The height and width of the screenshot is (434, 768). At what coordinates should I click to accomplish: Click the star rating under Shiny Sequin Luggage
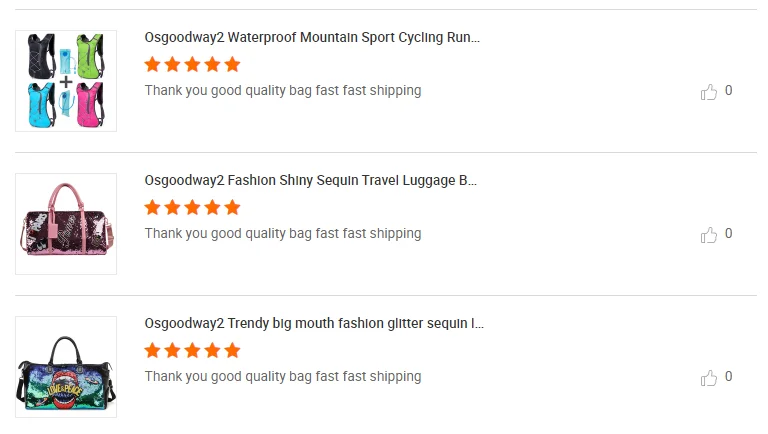coord(192,208)
